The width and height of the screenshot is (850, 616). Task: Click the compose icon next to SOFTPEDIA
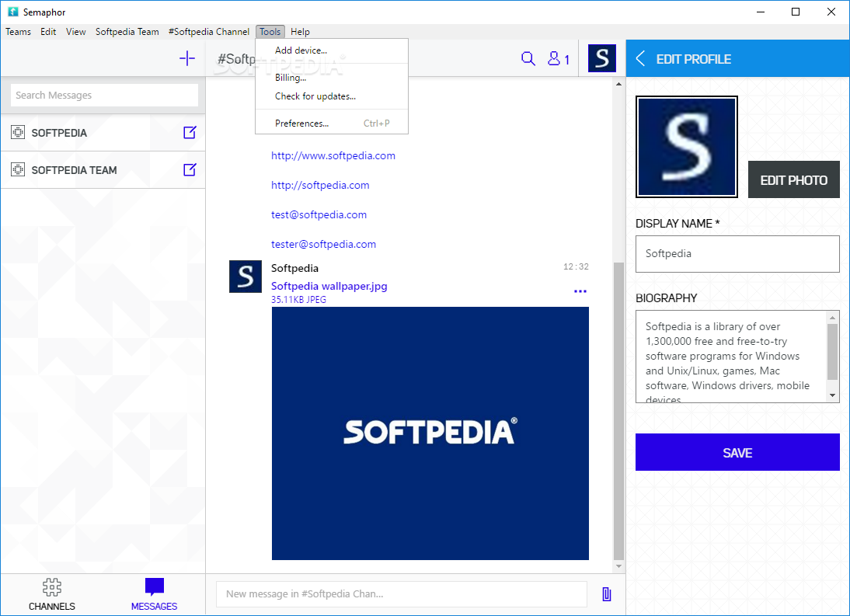(x=189, y=132)
